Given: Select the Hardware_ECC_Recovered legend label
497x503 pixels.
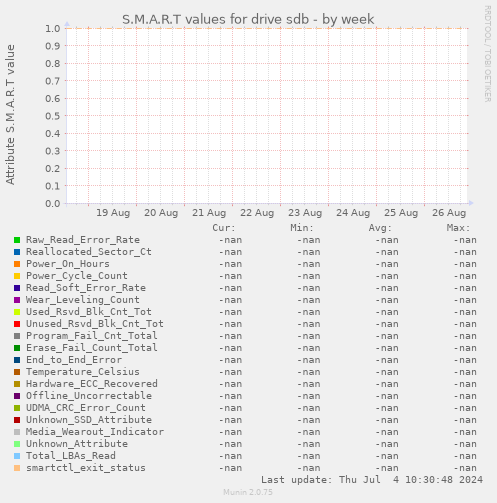Looking at the screenshot, I should pos(92,384).
